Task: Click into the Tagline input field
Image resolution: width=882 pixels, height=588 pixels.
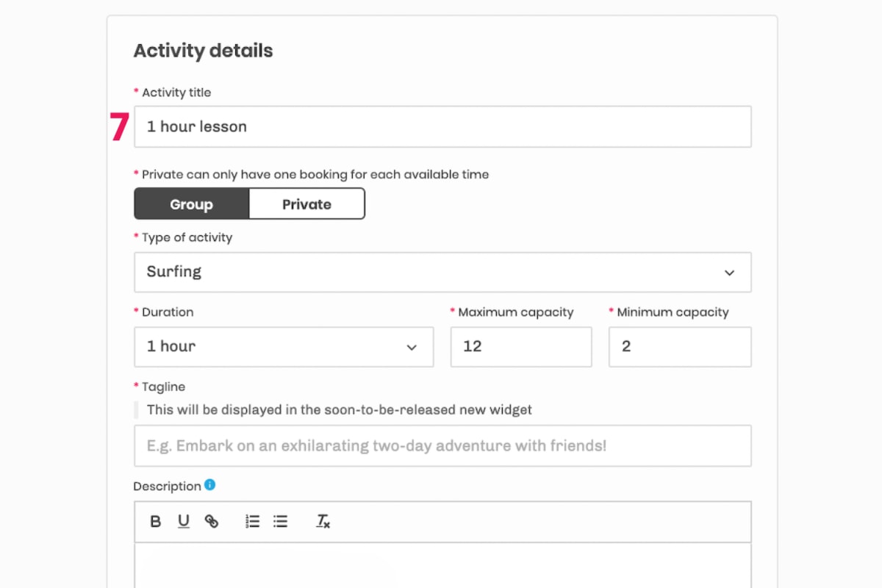Action: 442,445
